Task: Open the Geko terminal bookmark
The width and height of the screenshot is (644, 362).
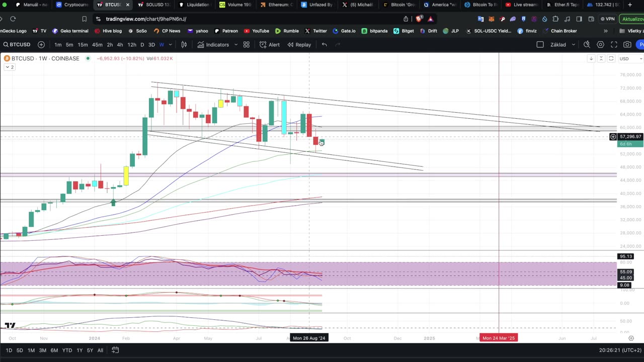Action: click(70, 31)
